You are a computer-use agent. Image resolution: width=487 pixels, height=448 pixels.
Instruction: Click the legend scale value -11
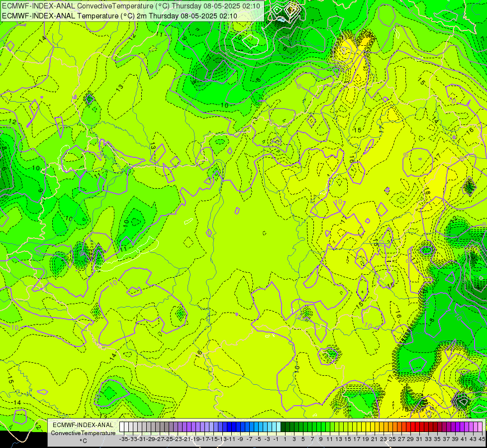click(x=232, y=440)
